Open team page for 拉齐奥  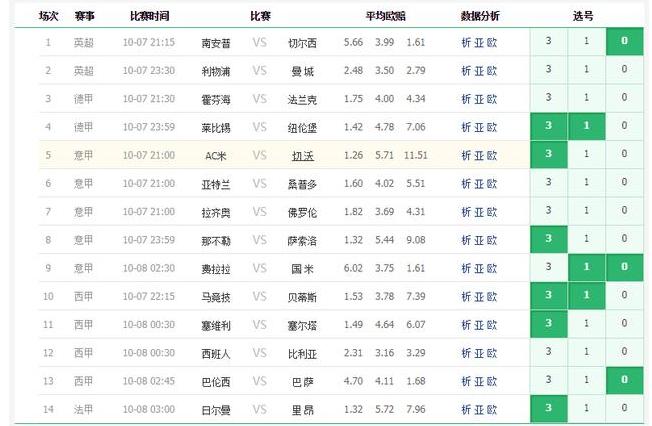[216, 213]
